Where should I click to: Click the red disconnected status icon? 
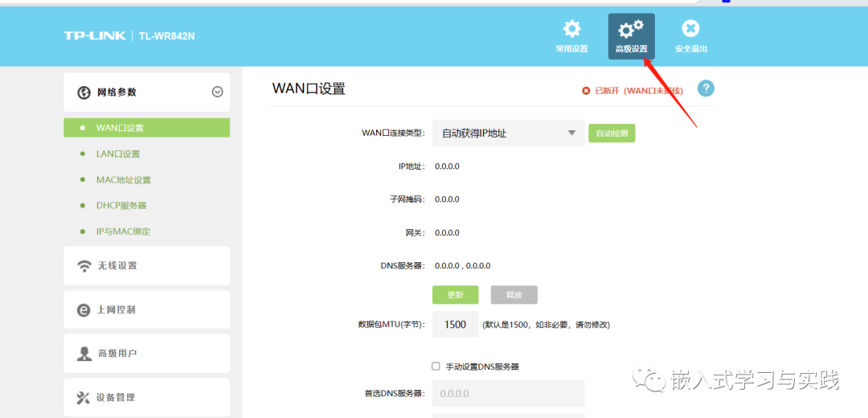coord(586,91)
